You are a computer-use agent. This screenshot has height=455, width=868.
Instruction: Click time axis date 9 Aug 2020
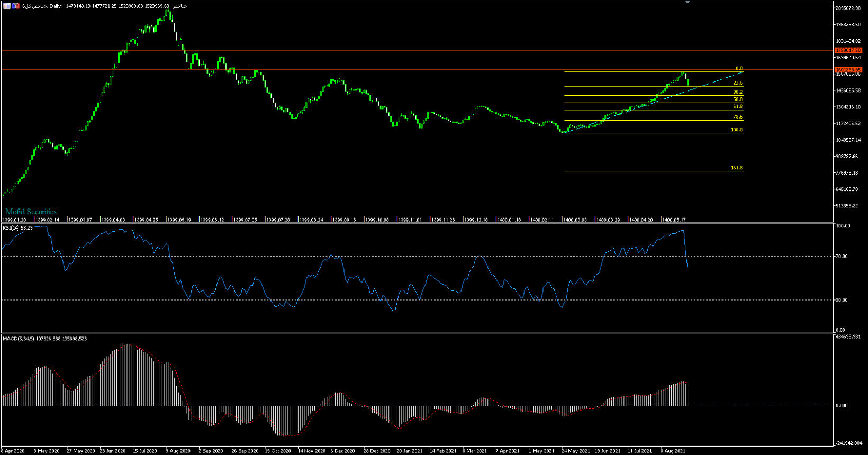[178, 451]
